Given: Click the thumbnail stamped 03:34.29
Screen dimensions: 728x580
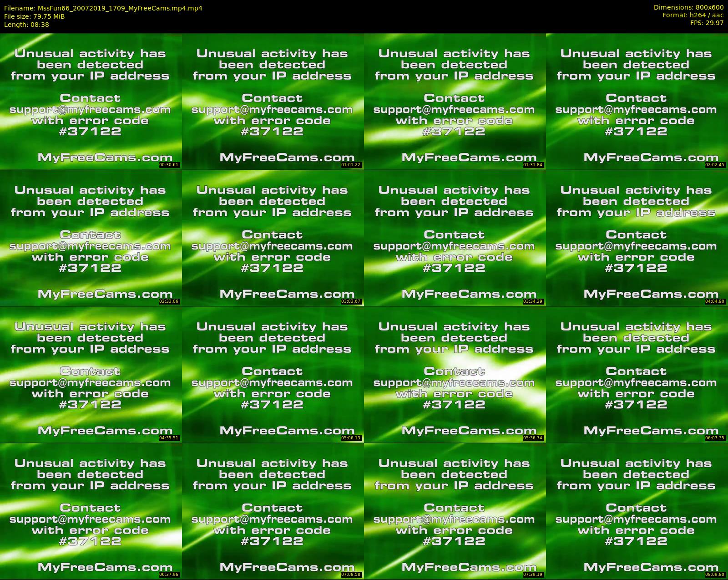Looking at the screenshot, I should pos(455,238).
